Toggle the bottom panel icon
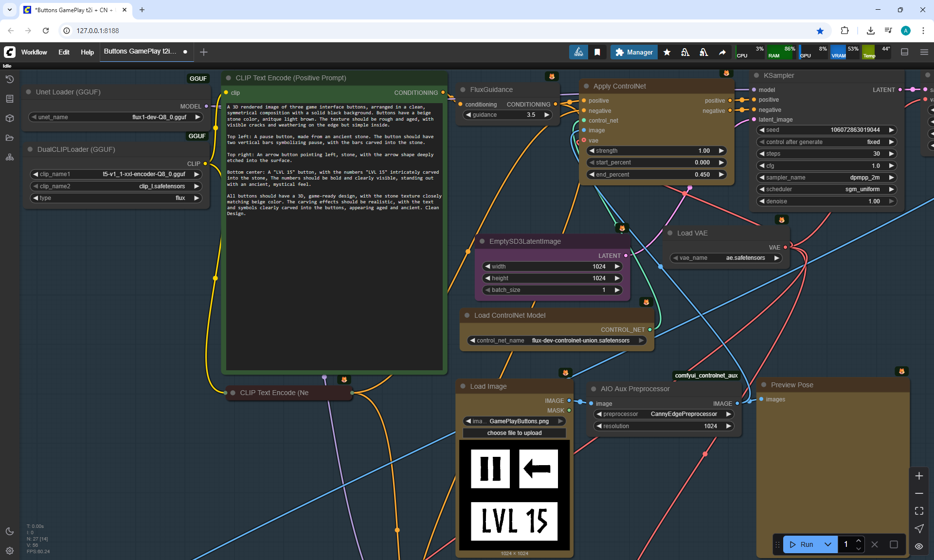Screen dimensions: 934x560 click(905, 52)
